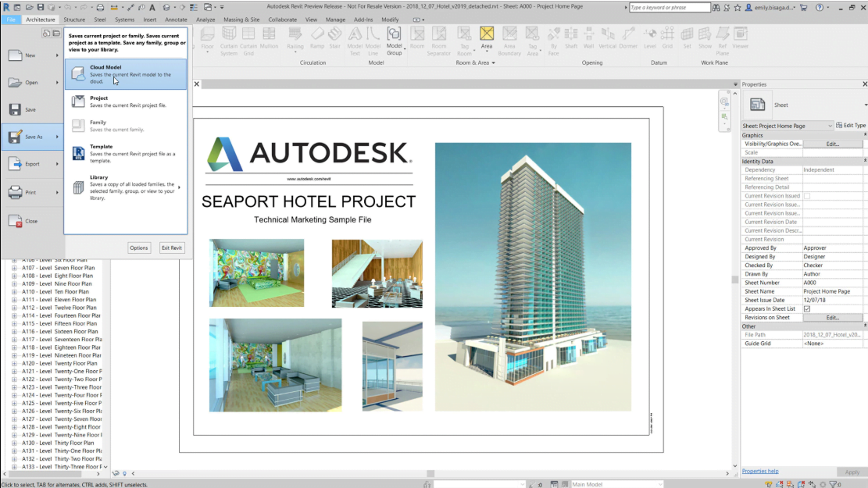Select the Model Text tool
Image resolution: width=868 pixels, height=488 pixels.
355,41
